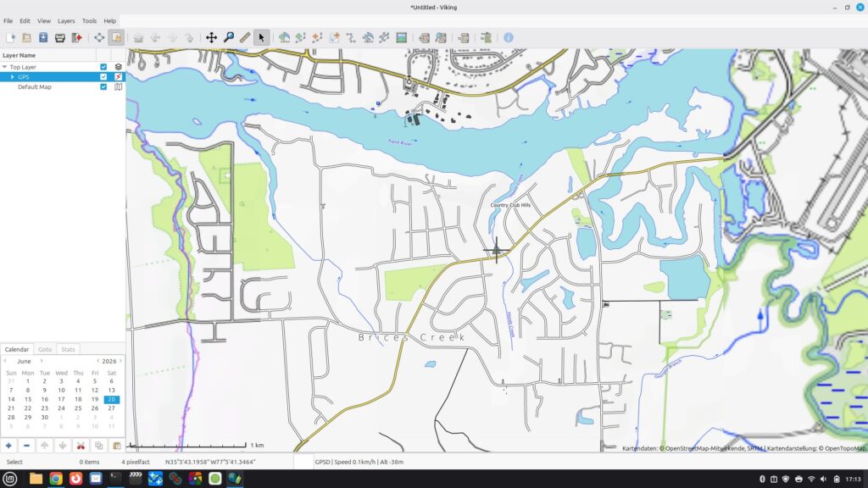
Task: Select the Create Route tool
Action: tap(317, 37)
